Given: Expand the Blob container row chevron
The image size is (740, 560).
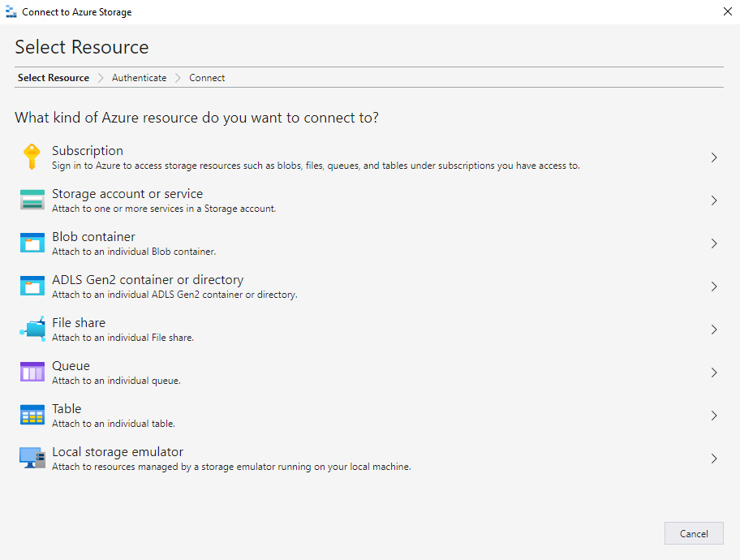Looking at the screenshot, I should pyautogui.click(x=714, y=243).
